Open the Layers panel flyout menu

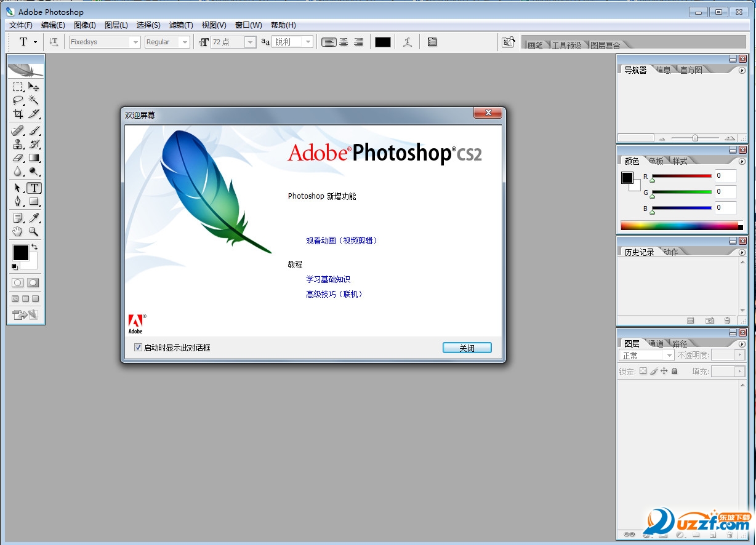pyautogui.click(x=742, y=344)
